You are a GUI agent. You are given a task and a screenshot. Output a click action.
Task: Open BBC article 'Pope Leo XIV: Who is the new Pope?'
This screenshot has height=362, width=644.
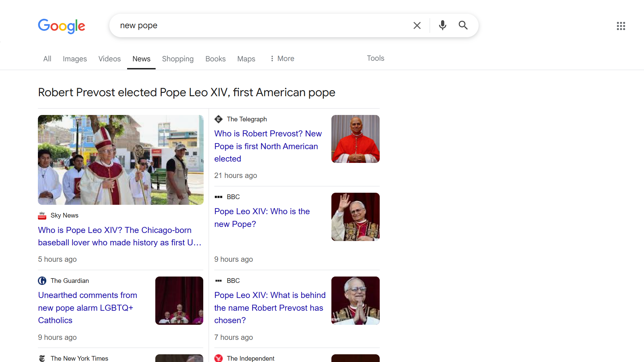(x=262, y=218)
